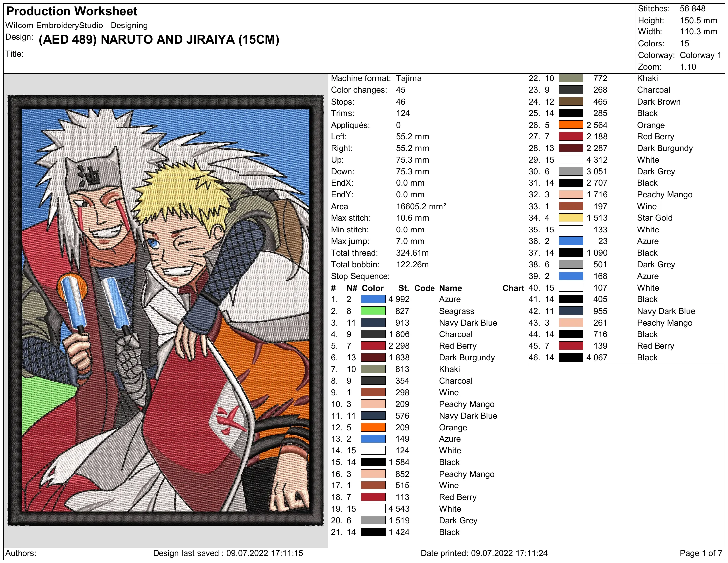Click Navy Dark Blue name in stop 3

coord(468,323)
